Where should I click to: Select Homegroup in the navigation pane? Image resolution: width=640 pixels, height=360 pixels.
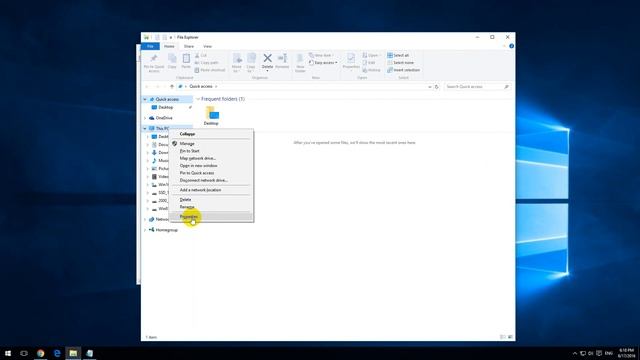click(167, 230)
